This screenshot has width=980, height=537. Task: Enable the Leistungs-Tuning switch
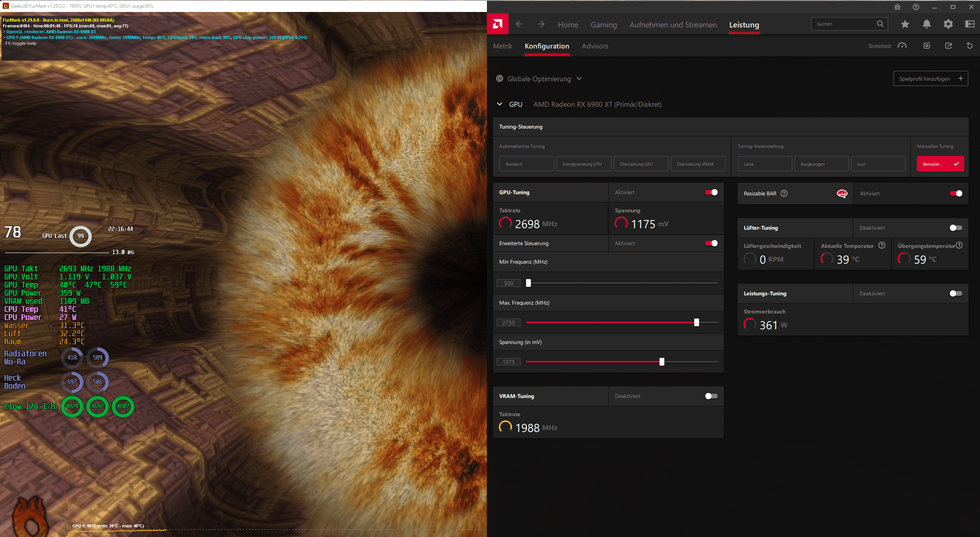(x=956, y=293)
